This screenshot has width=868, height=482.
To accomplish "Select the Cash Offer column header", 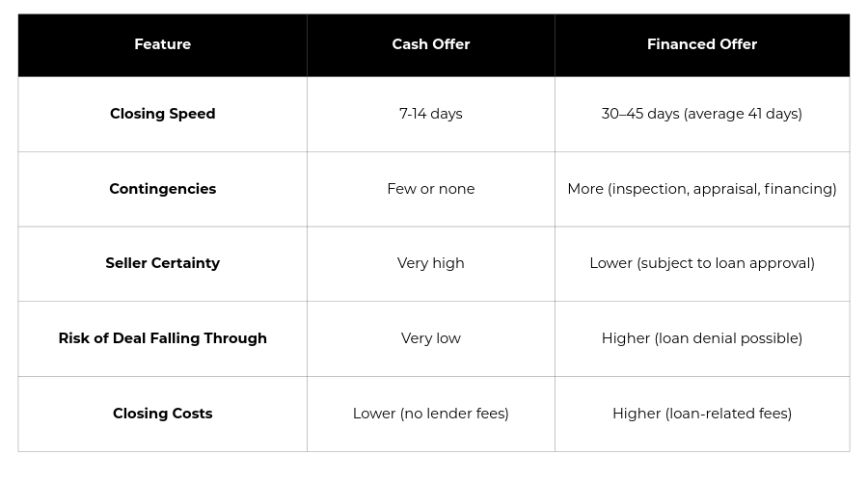I will coord(430,44).
